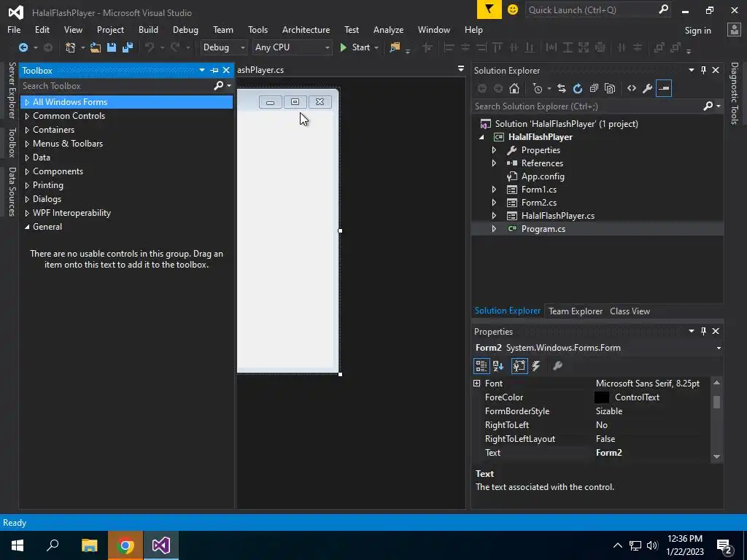
Task: Open the Start button dropdown arrow
Action: 376,47
